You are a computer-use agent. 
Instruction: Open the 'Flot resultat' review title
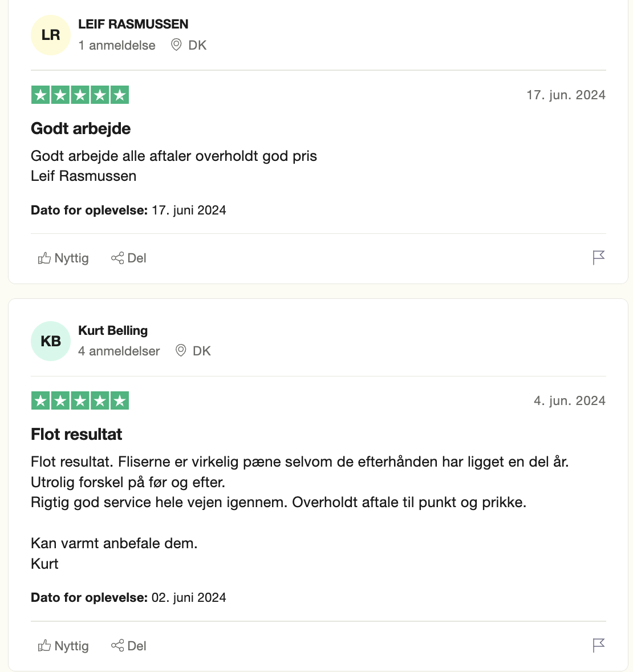pyautogui.click(x=76, y=434)
